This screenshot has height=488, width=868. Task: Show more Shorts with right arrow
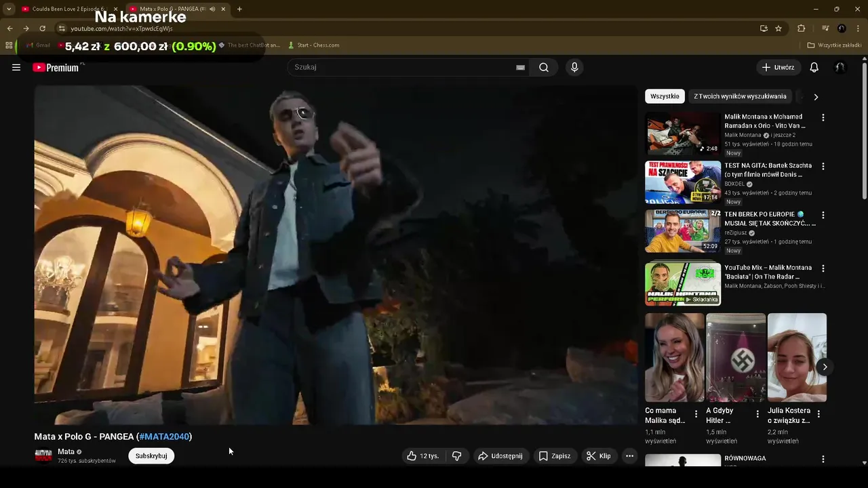click(825, 367)
